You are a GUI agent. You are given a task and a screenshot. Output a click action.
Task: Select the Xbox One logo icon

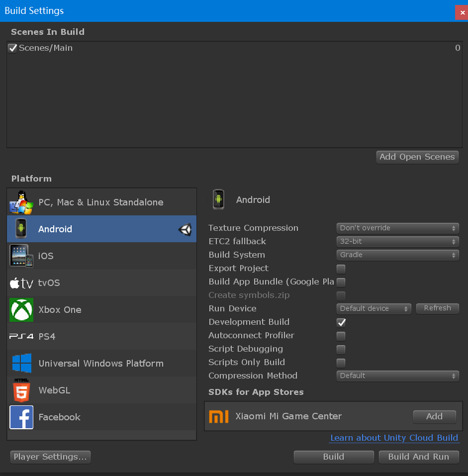(x=21, y=310)
